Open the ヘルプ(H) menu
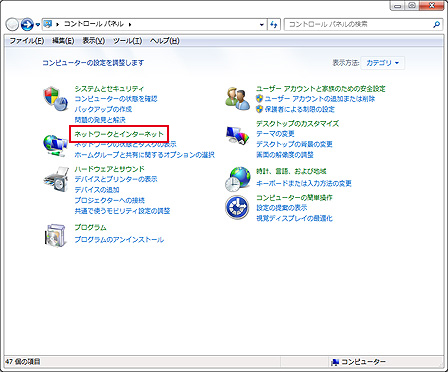Viewport: 448px width, 372px height. click(164, 41)
